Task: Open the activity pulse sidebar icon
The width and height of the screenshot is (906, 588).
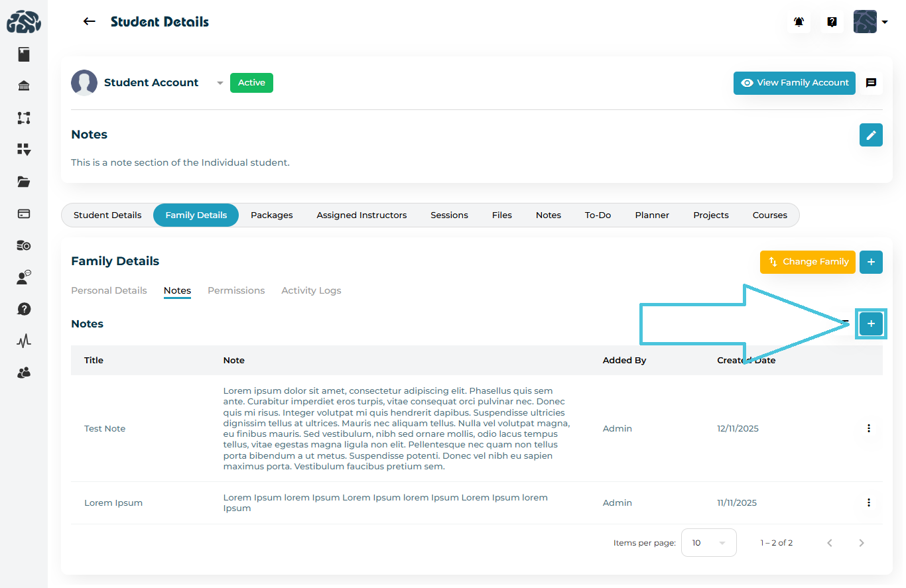Action: (24, 341)
